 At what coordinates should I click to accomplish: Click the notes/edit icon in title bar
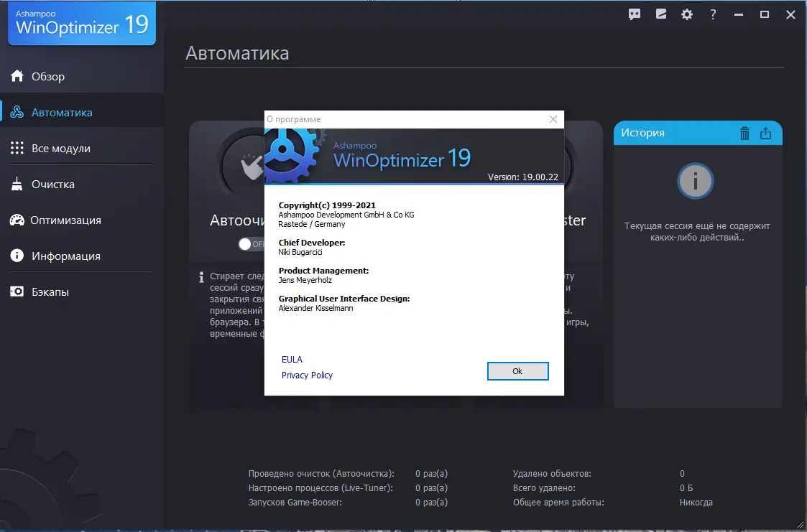click(661, 14)
